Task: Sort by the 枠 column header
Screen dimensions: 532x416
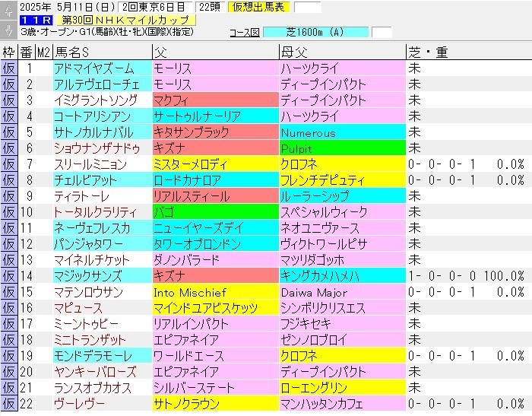Action: pos(9,52)
